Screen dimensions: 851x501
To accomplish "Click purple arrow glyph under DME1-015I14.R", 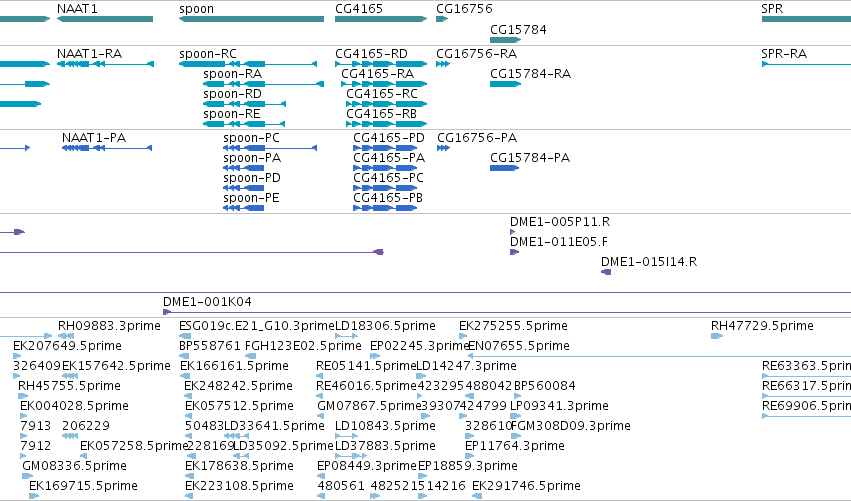I will (606, 272).
